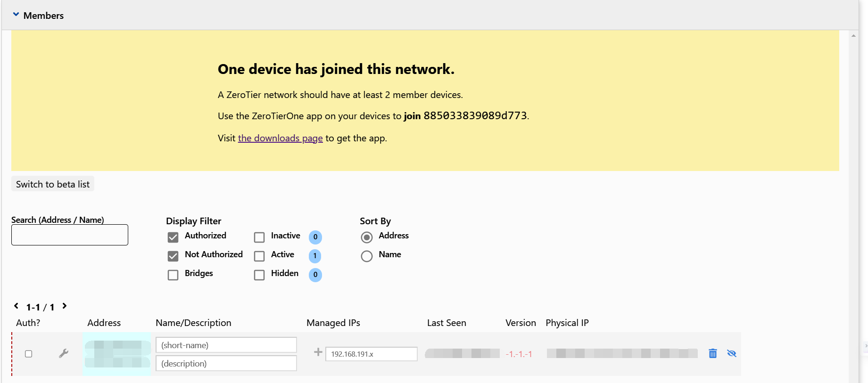
Task: Open member settings wrench icon
Action: 64,353
